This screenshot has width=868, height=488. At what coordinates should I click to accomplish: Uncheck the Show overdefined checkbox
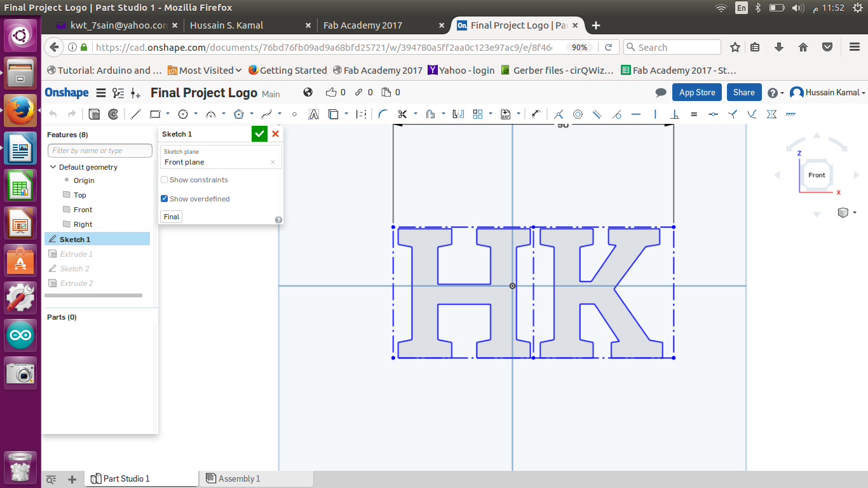coord(165,199)
